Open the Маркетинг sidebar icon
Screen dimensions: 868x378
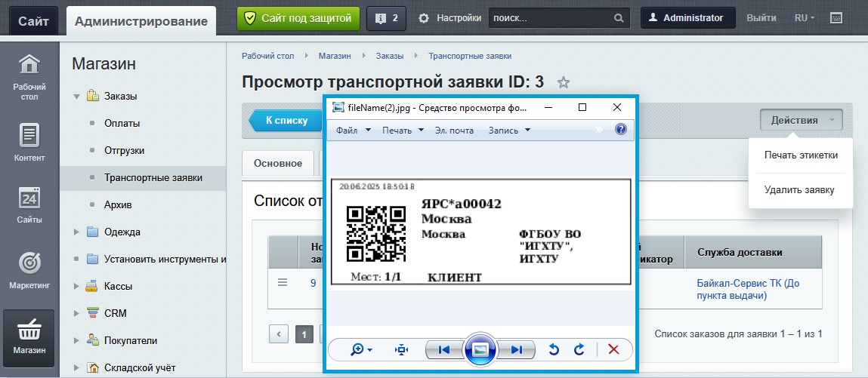pos(29,270)
